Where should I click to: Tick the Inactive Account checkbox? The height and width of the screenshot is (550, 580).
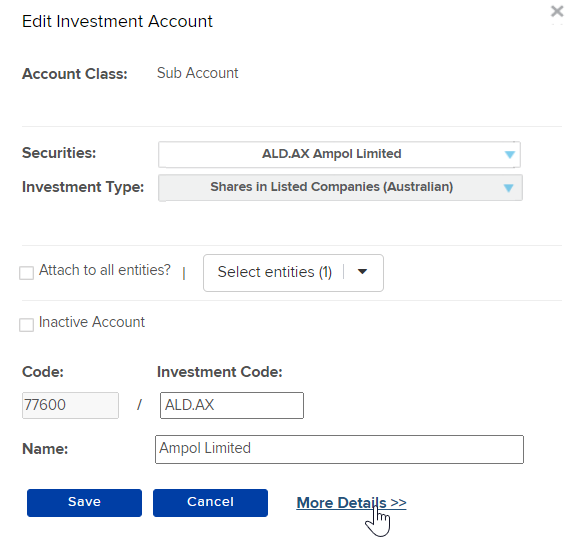click(x=27, y=325)
